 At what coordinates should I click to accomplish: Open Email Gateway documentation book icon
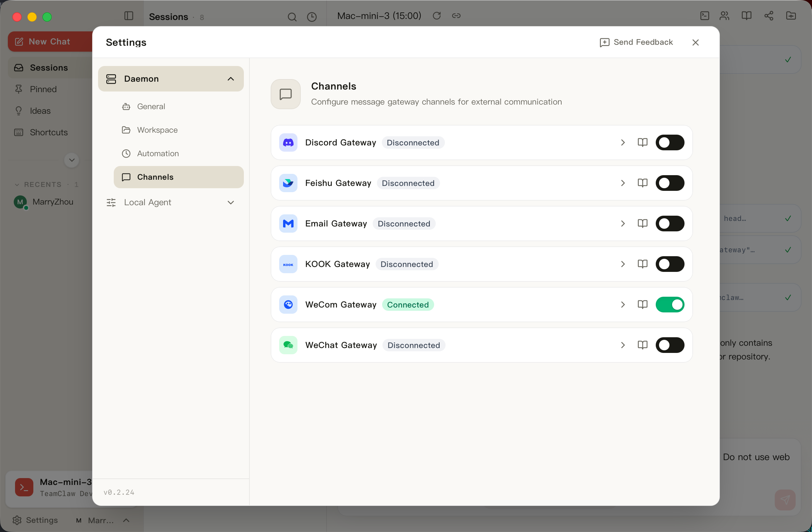[642, 224]
